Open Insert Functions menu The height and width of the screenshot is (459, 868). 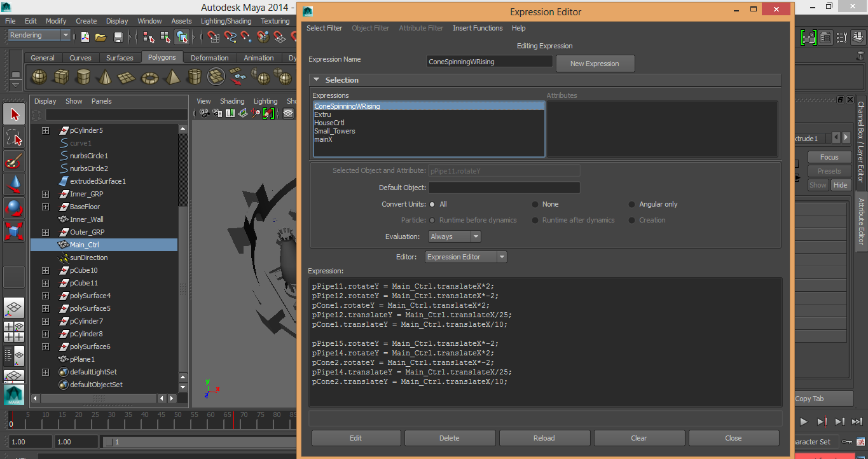click(478, 28)
